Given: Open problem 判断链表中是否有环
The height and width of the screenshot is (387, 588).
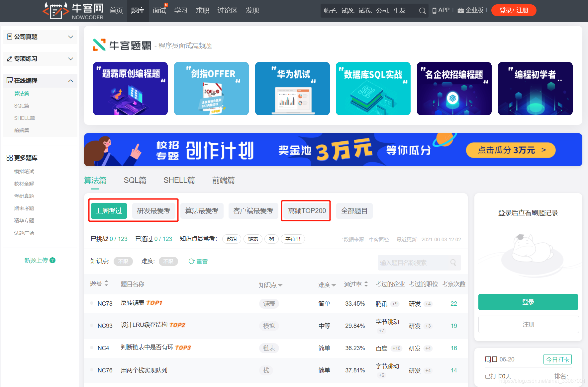Looking at the screenshot, I should pos(147,348).
